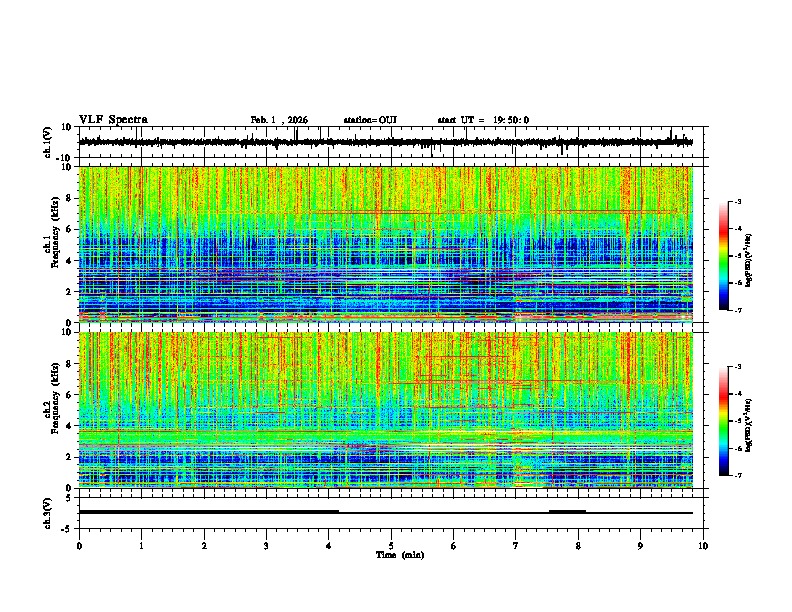Viewport: 792px width, 612px height.
Task: Click the "6" kHz tick on ch.2 frequency axis
Action: pyautogui.click(x=70, y=395)
